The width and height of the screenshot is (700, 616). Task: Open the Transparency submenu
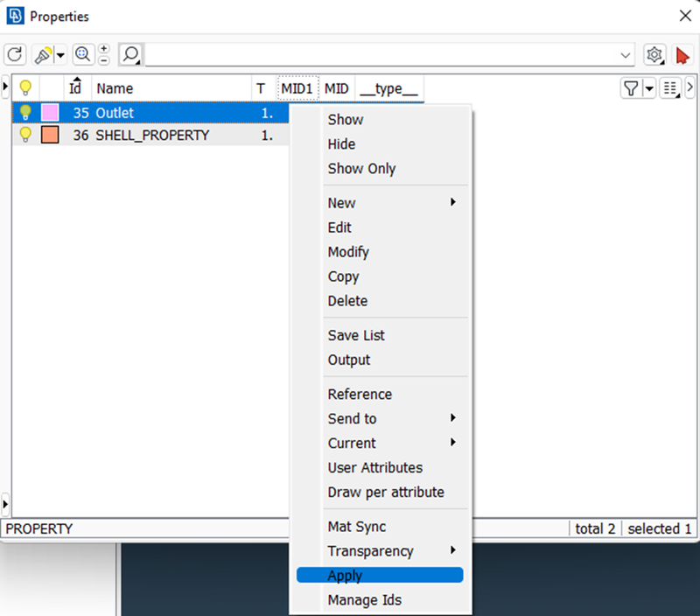click(380, 551)
